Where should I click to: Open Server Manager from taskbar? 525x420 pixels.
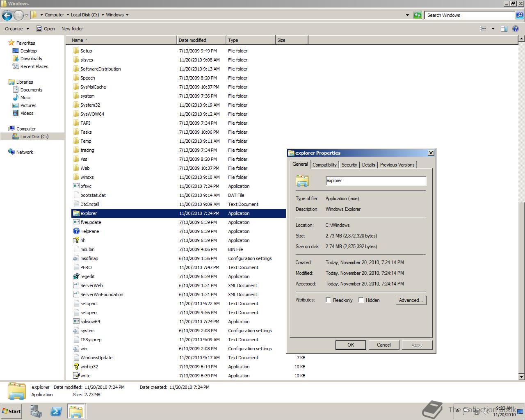pos(36,411)
